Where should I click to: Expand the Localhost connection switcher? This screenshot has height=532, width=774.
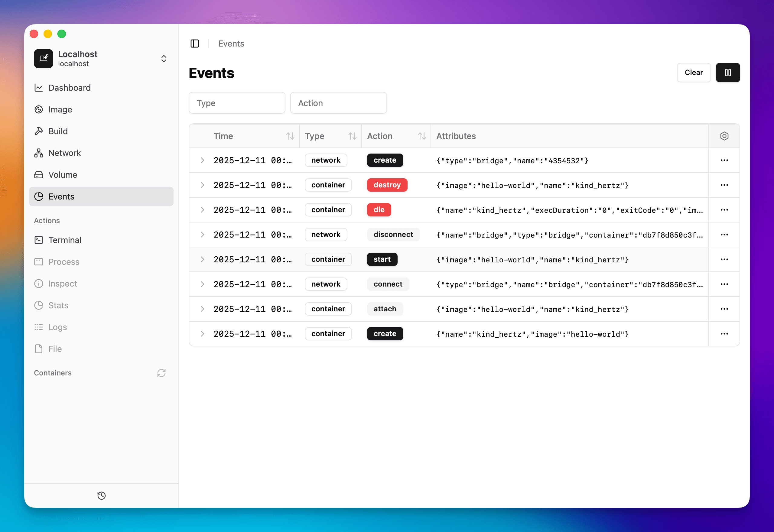(164, 59)
